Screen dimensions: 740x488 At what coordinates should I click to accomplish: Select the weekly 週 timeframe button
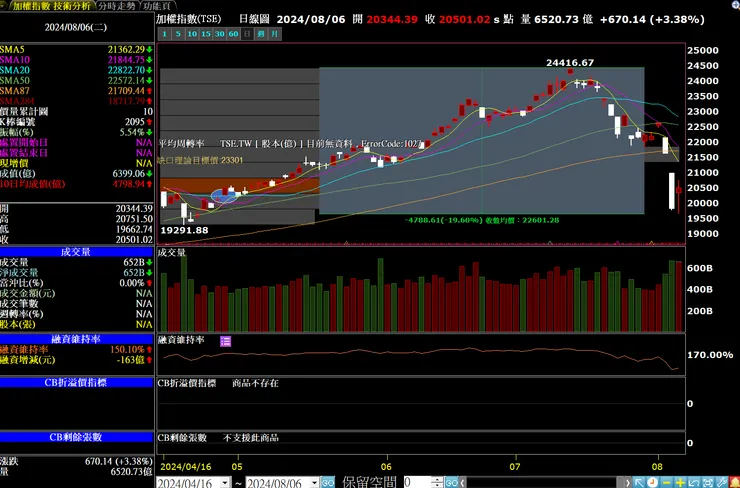pos(261,34)
